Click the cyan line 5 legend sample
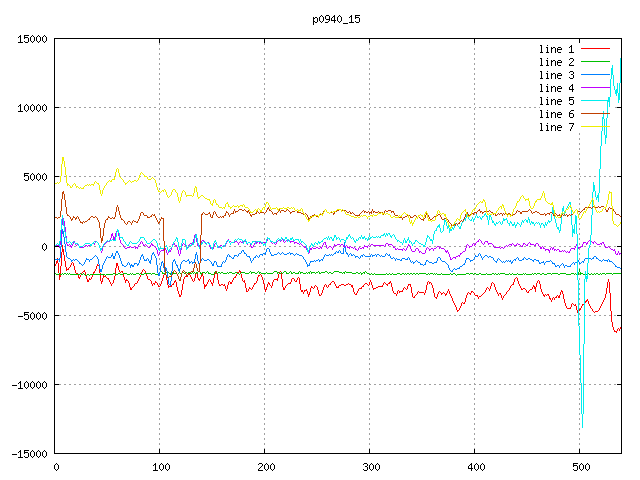This screenshot has width=640, height=480. [596, 101]
